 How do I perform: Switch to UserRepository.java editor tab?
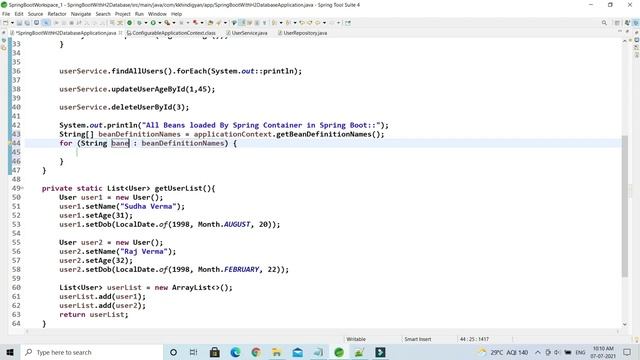(x=303, y=33)
